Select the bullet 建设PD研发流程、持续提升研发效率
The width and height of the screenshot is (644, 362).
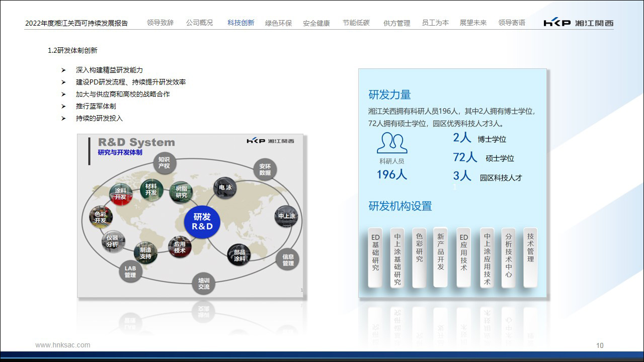coord(131,82)
